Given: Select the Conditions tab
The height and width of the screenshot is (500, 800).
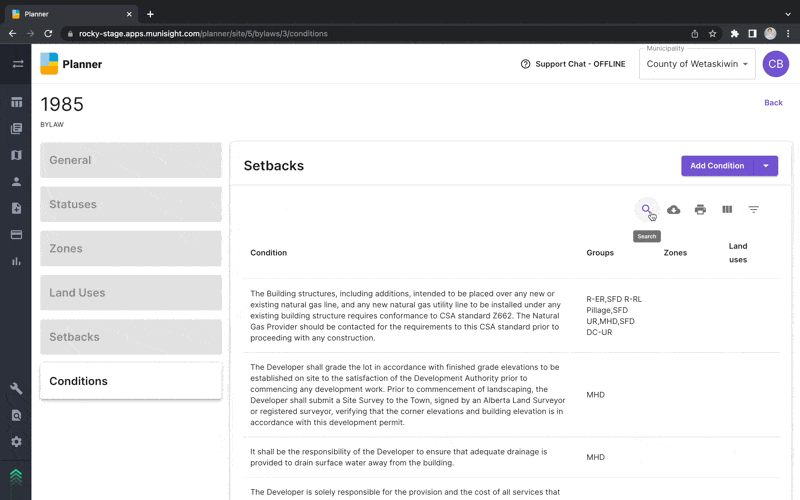Looking at the screenshot, I should pos(131,381).
